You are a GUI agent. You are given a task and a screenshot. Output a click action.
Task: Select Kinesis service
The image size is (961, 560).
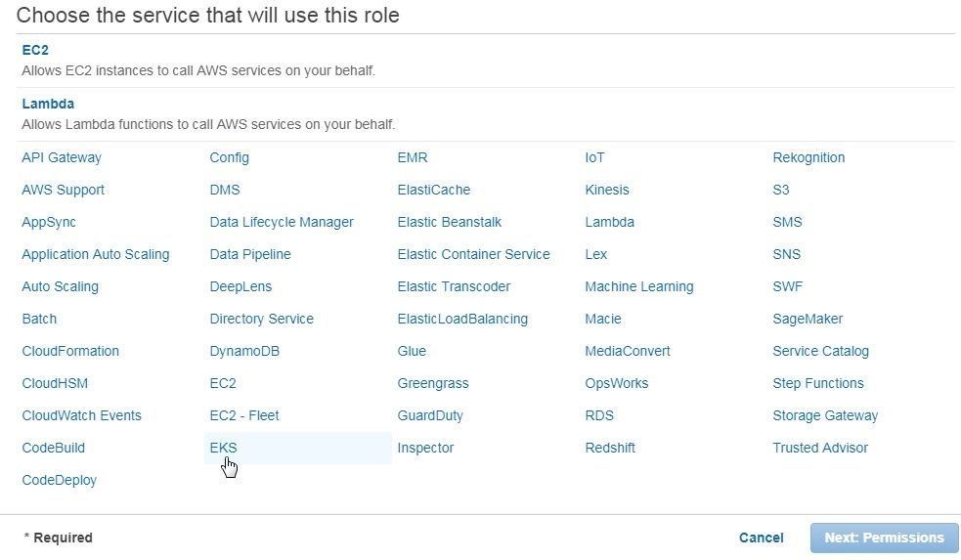[x=607, y=190]
